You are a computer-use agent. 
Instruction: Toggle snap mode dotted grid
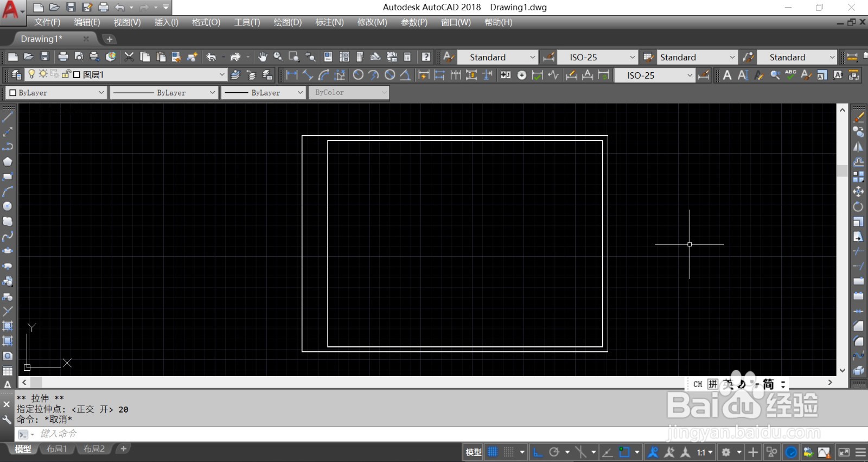(x=509, y=452)
